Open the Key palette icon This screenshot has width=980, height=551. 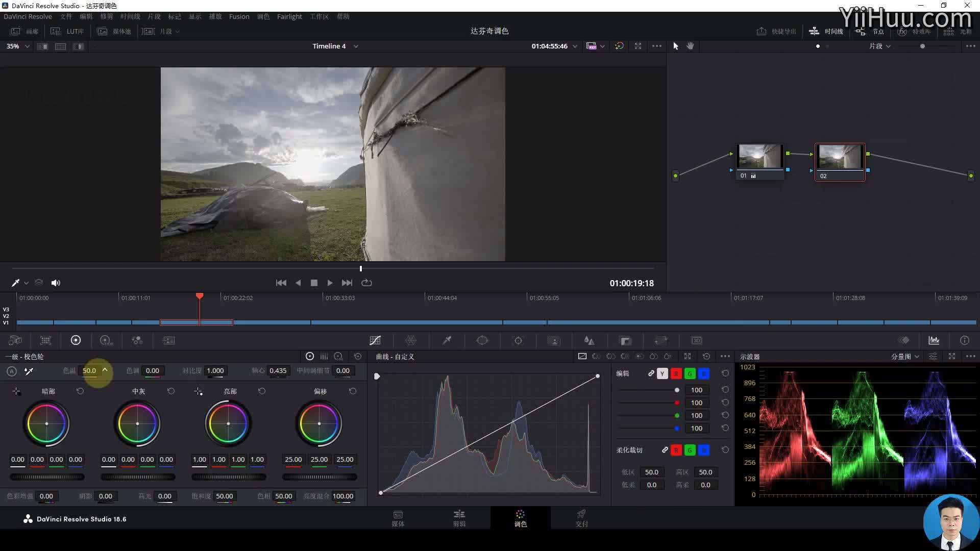tap(625, 340)
